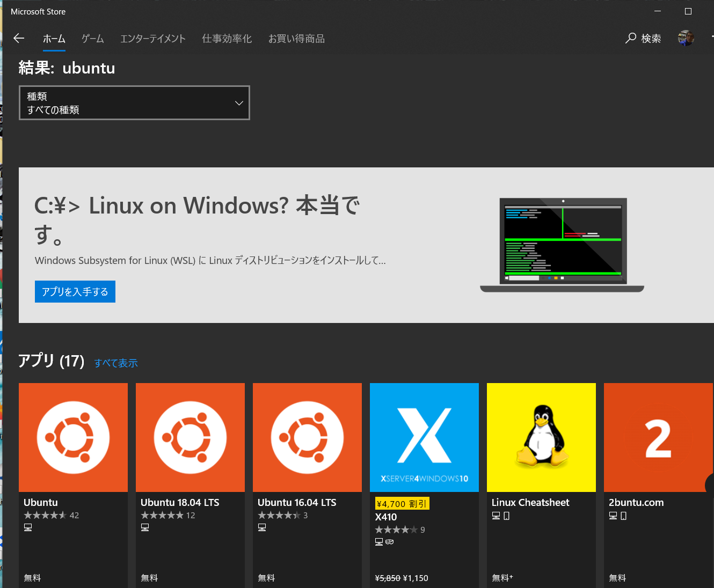Click the すべて表示 link
This screenshot has height=588, width=714.
pyautogui.click(x=116, y=363)
